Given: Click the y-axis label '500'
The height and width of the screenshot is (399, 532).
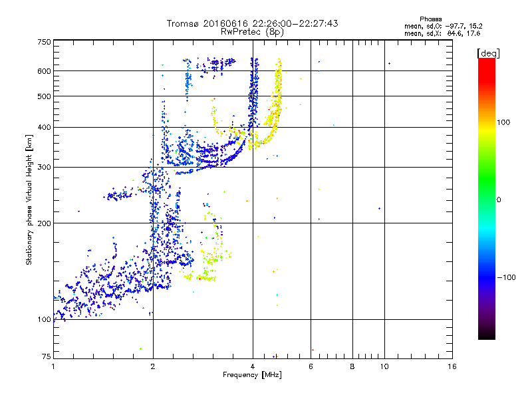Looking at the screenshot, I should tap(44, 96).
